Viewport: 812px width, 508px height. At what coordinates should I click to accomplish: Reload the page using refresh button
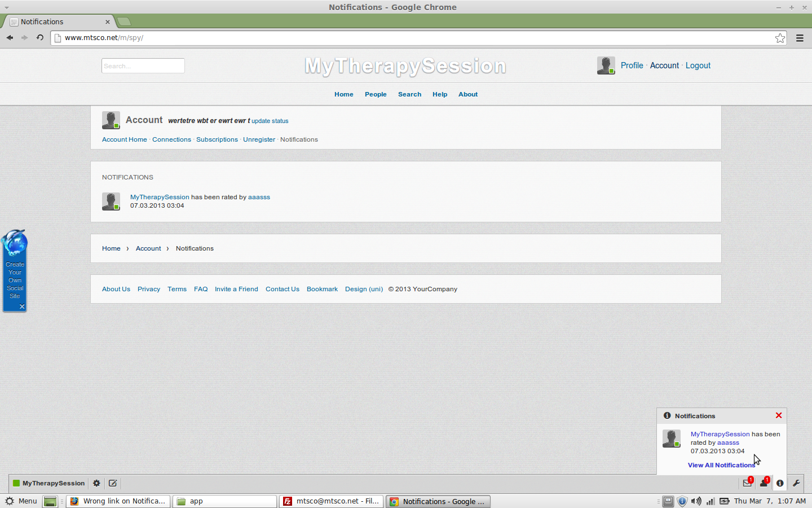tap(40, 38)
